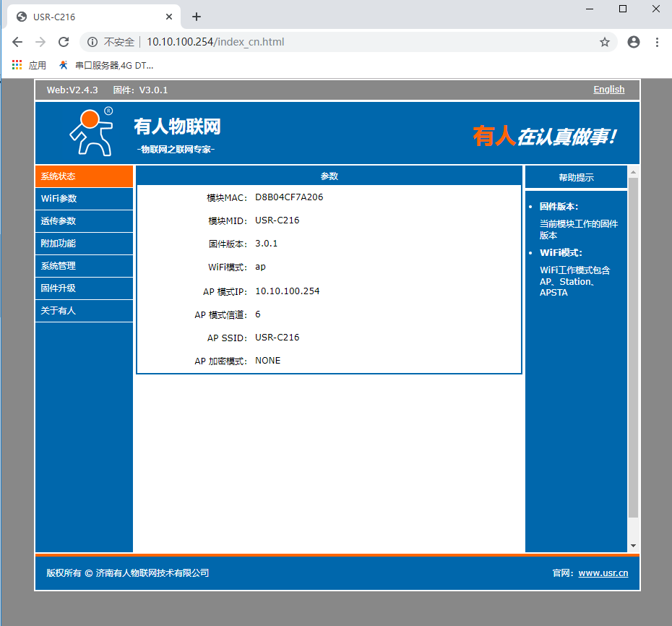This screenshot has height=626, width=672.
Task: Bookmark this page with star icon
Action: coord(605,42)
